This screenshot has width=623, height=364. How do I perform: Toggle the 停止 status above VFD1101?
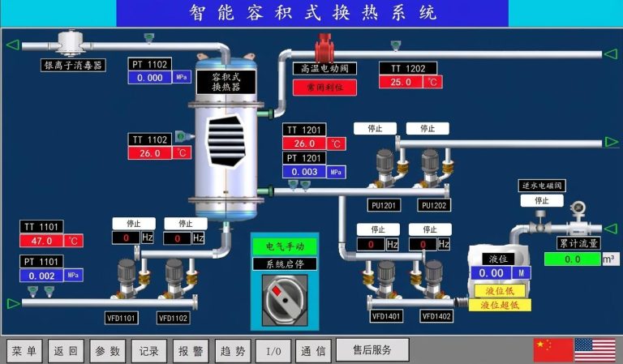point(134,224)
